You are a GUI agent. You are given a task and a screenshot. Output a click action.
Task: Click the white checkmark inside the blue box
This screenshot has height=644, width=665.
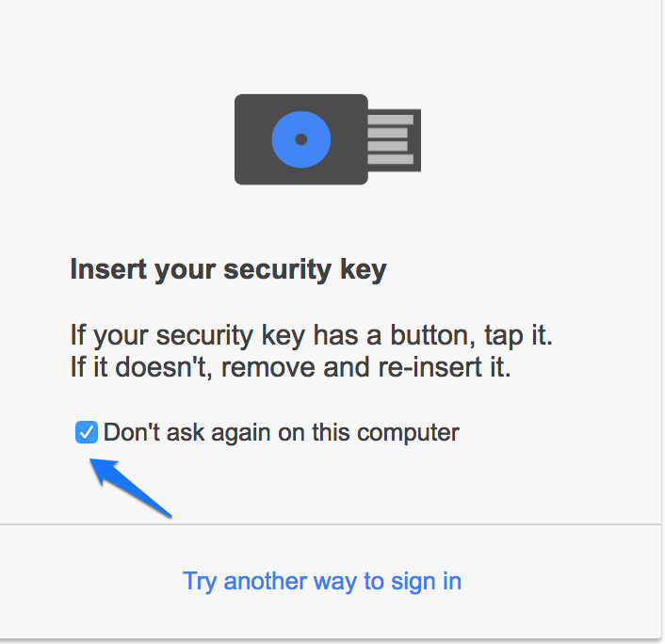(87, 432)
